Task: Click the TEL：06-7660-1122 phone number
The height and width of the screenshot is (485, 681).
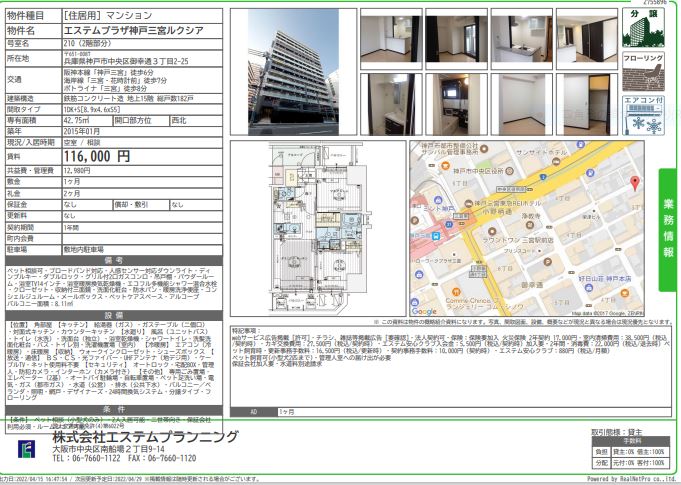Action: (87, 459)
